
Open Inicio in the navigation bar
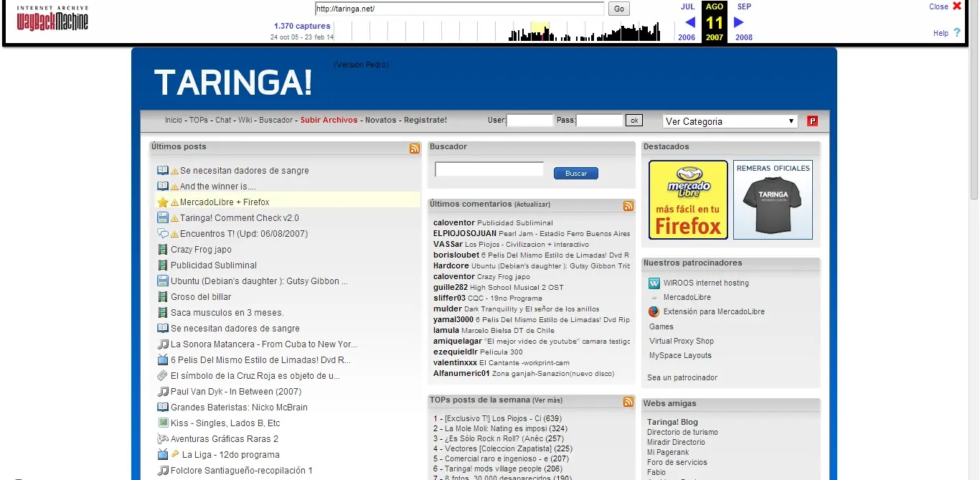coord(174,120)
